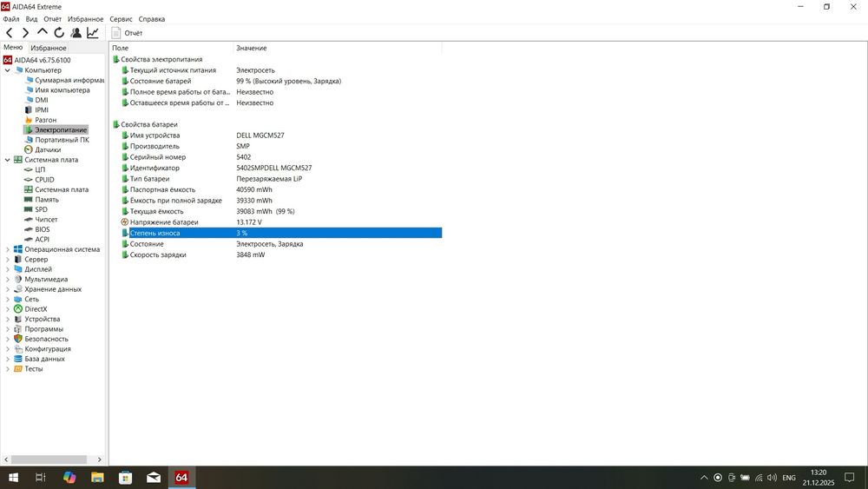Expand the Хранение данных tree node

[7, 289]
